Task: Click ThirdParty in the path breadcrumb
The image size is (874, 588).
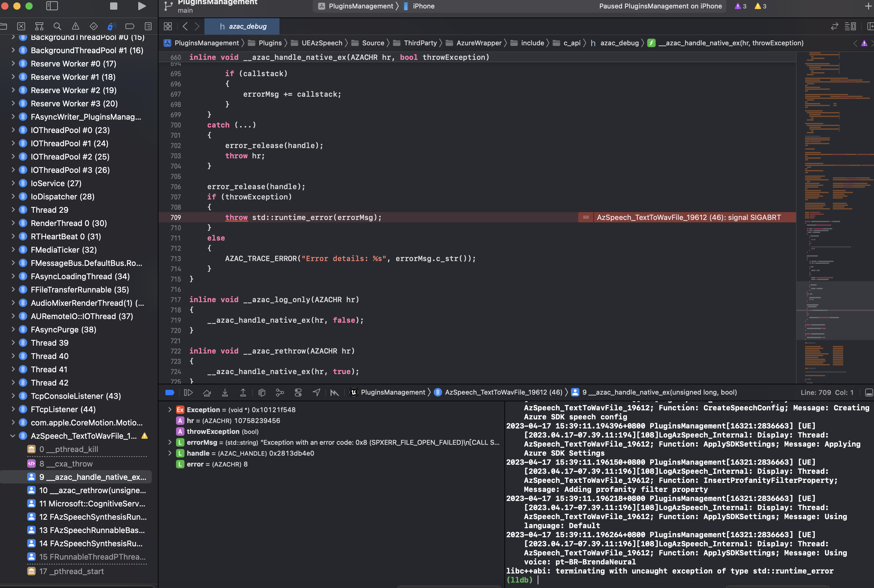Action: coord(420,43)
